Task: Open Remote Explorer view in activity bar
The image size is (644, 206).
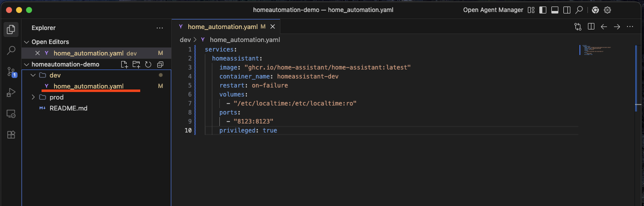Action: [x=11, y=114]
